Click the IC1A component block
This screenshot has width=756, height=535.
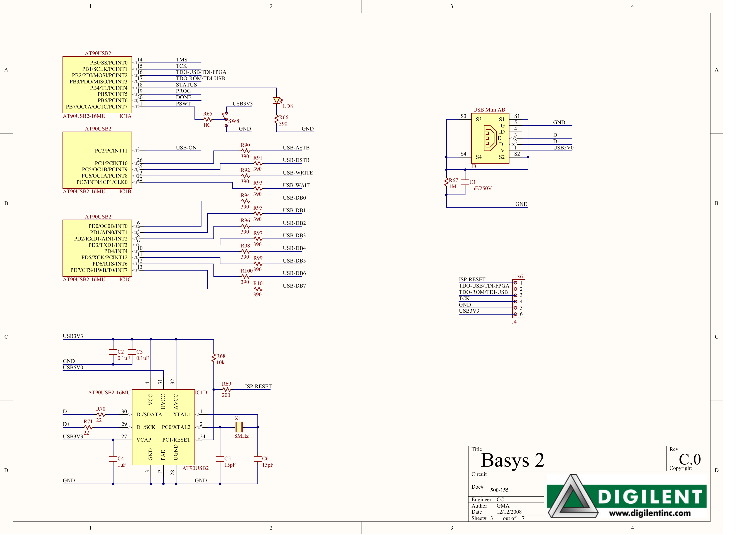pos(97,85)
